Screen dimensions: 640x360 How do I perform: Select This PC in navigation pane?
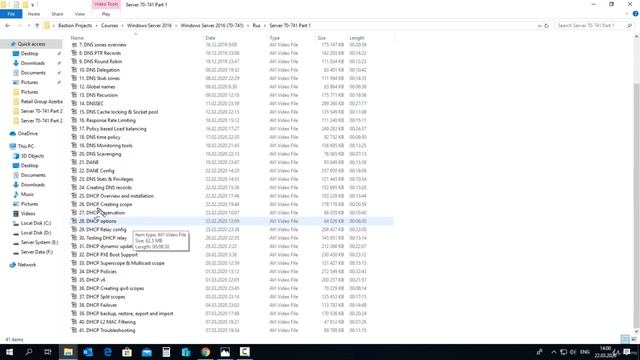tap(26, 146)
